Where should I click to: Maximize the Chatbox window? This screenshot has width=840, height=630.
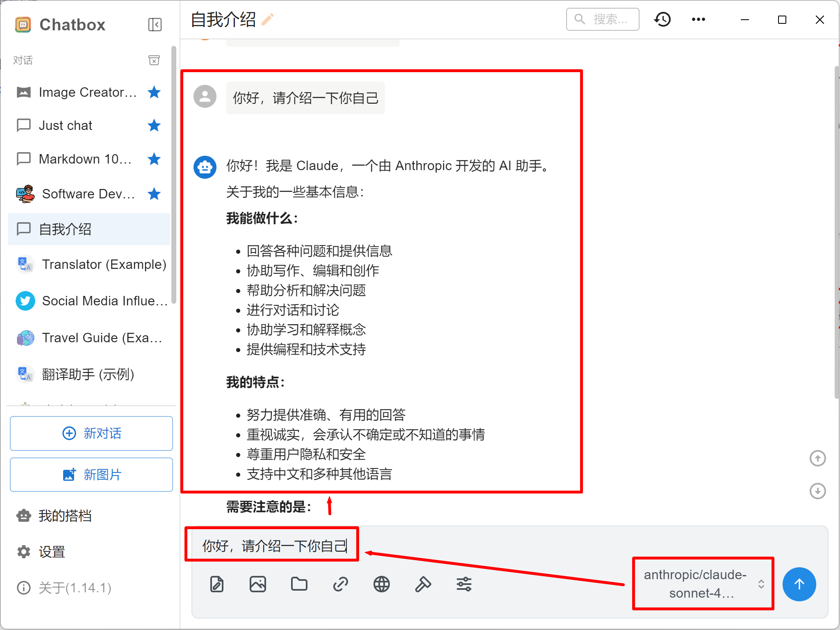pos(782,19)
